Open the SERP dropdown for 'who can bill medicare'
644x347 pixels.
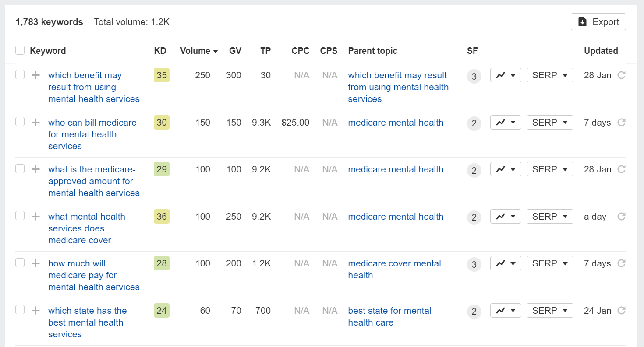[x=550, y=123]
